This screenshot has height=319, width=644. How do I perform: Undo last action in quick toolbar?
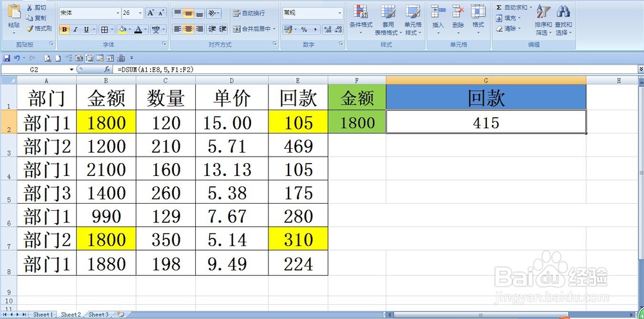tap(17, 59)
